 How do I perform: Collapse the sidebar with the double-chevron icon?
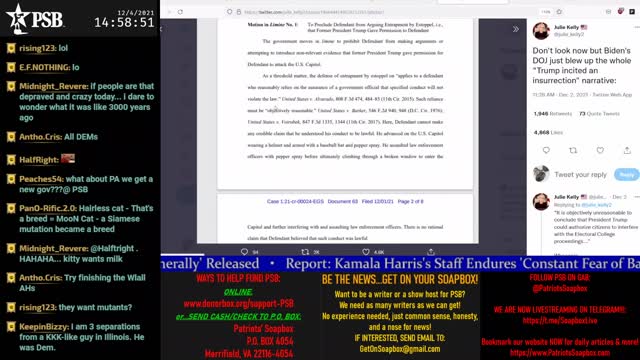coord(516,29)
